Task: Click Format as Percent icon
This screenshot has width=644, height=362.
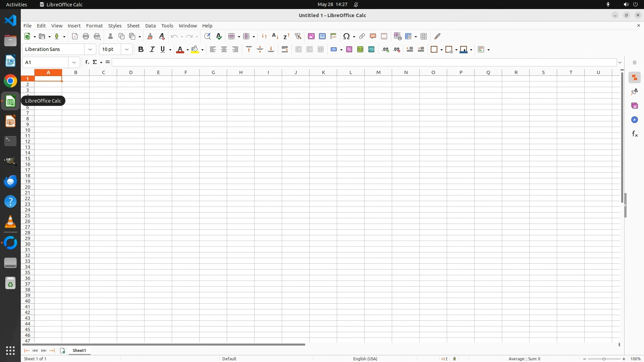Action: (349, 50)
